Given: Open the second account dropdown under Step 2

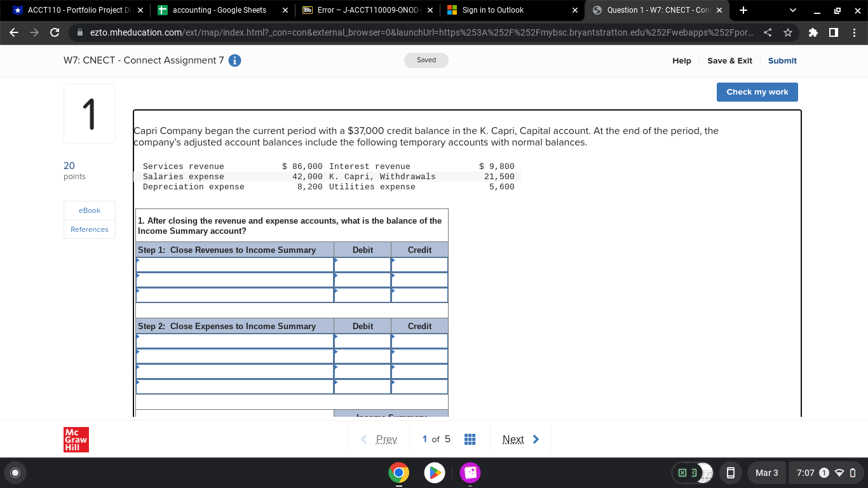Looking at the screenshot, I should [x=234, y=356].
